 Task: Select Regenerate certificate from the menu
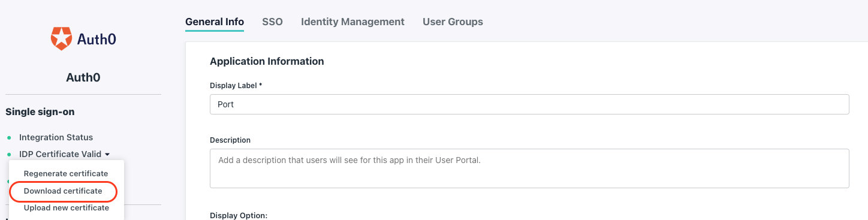click(x=66, y=174)
